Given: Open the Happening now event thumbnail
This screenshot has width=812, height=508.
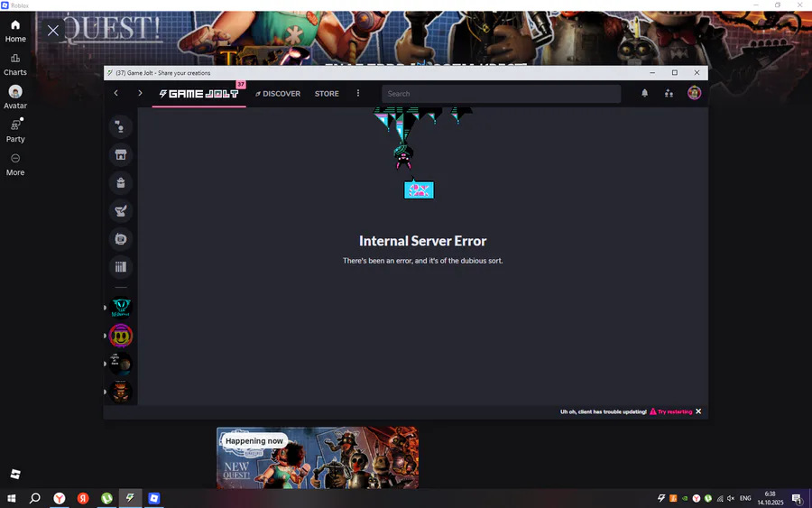Looking at the screenshot, I should point(318,457).
